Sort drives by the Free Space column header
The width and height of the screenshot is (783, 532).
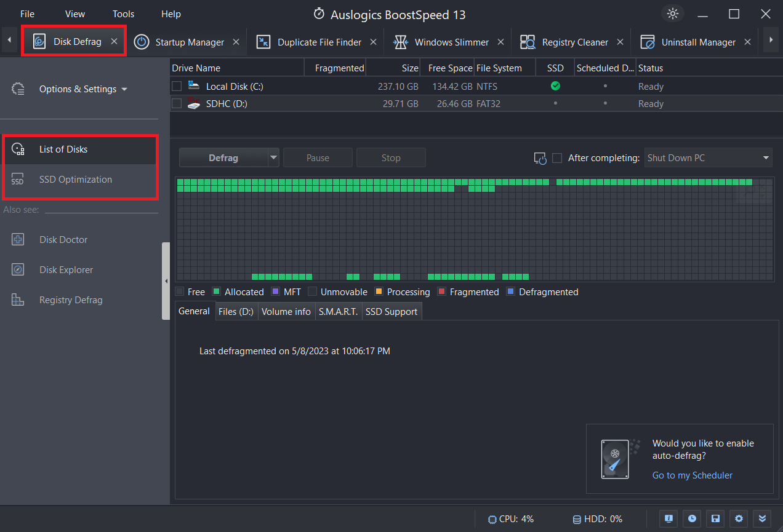[x=448, y=68]
